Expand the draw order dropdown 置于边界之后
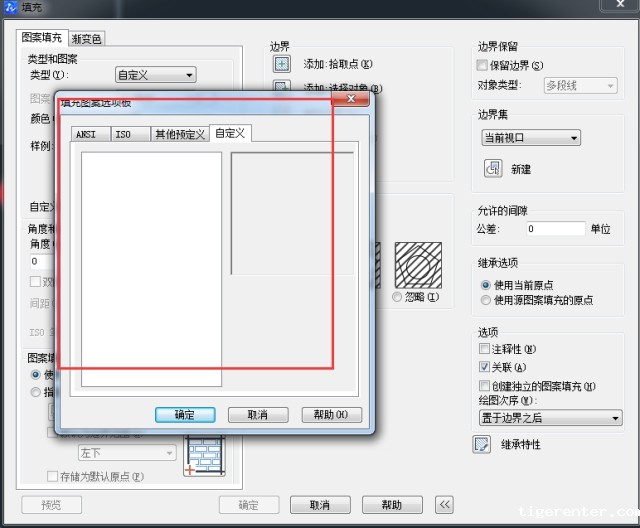The width and height of the screenshot is (640, 528). pos(550,418)
